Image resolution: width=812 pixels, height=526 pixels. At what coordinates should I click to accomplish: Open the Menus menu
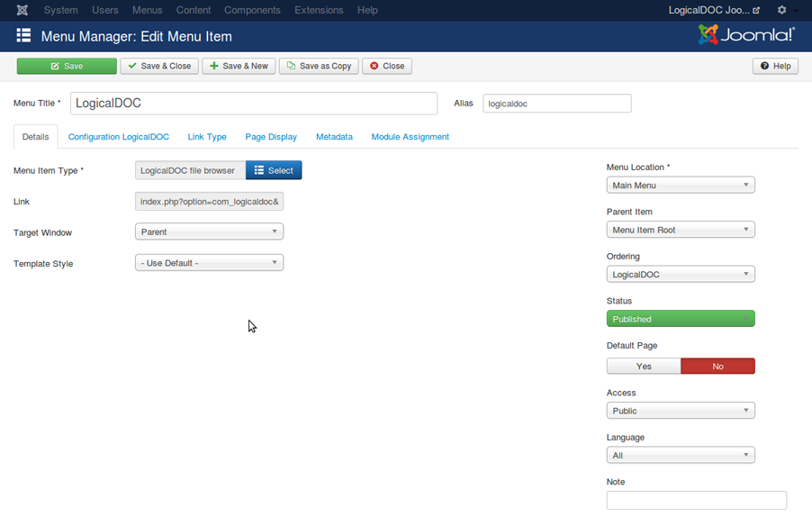147,10
